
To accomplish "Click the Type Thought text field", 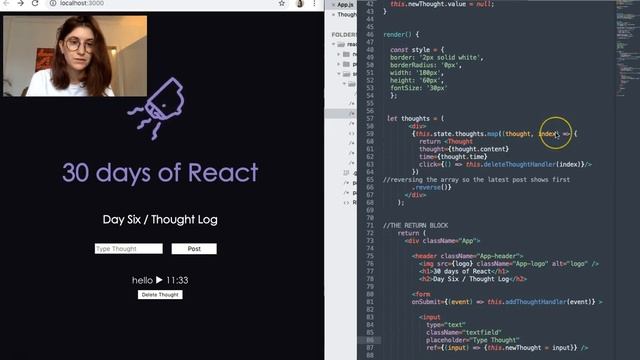I will point(129,249).
